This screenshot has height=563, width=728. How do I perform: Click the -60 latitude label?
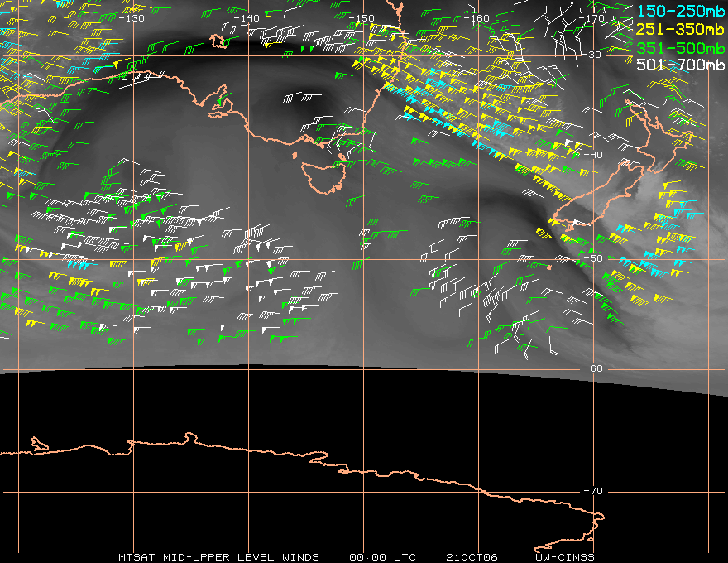pyautogui.click(x=593, y=368)
